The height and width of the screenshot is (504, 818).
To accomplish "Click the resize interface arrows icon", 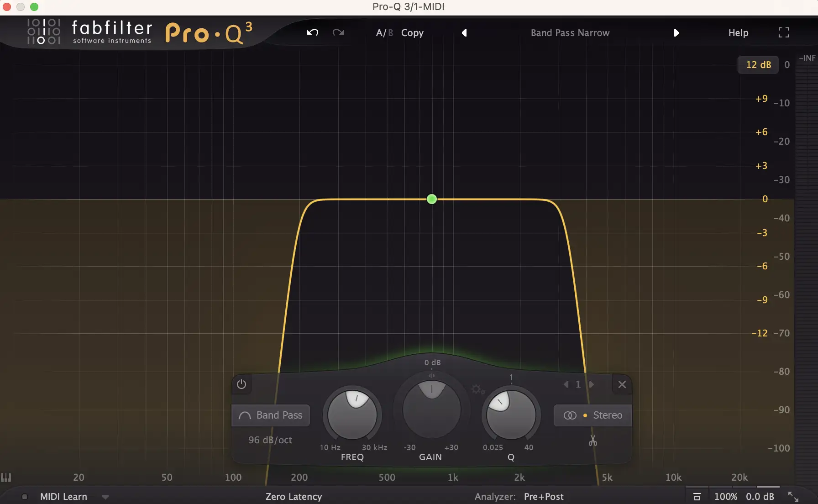I will click(x=793, y=497).
